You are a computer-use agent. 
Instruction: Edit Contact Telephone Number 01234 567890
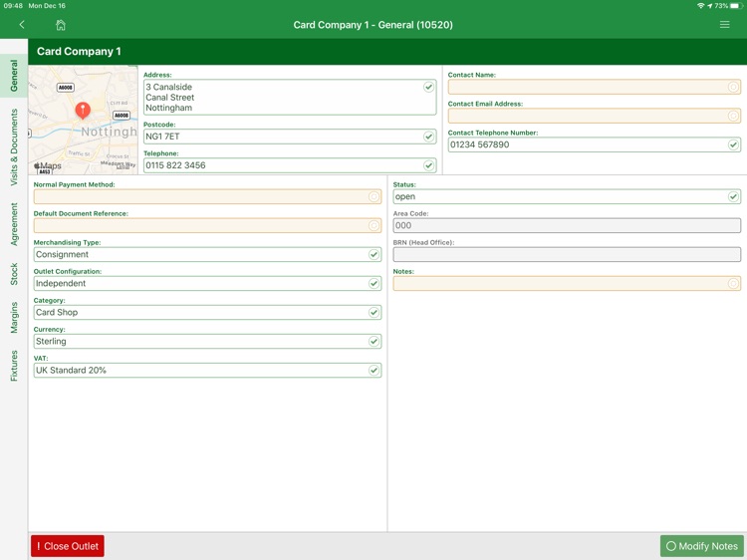click(x=594, y=144)
